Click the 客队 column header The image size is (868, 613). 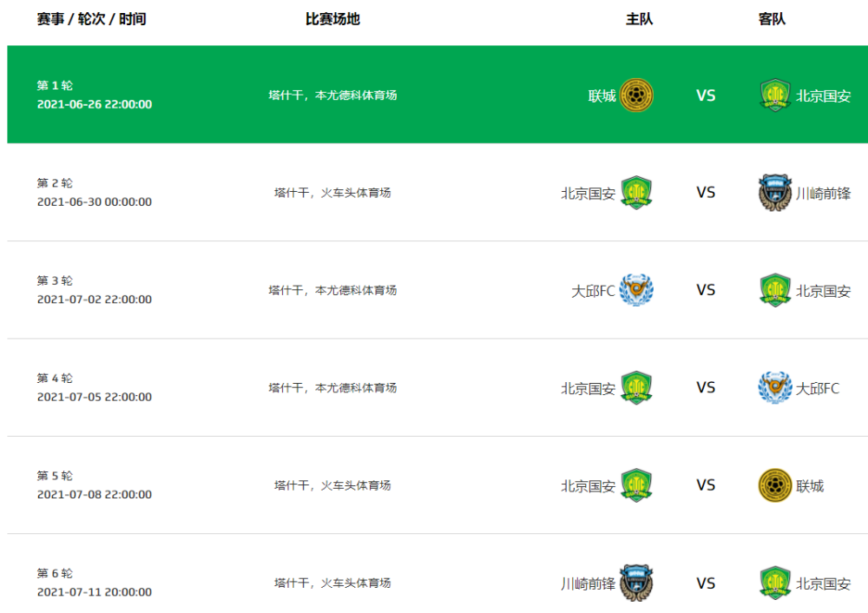coord(772,19)
